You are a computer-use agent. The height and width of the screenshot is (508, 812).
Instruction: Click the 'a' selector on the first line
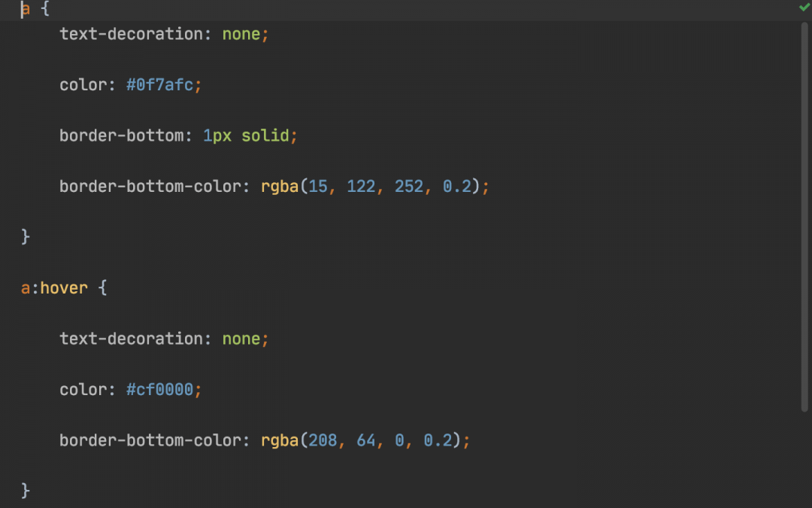click(26, 10)
